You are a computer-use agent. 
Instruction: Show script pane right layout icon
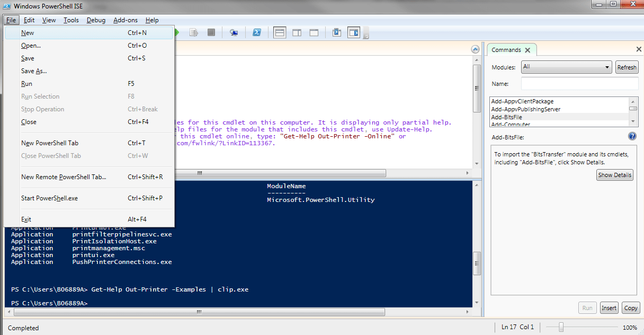(297, 33)
